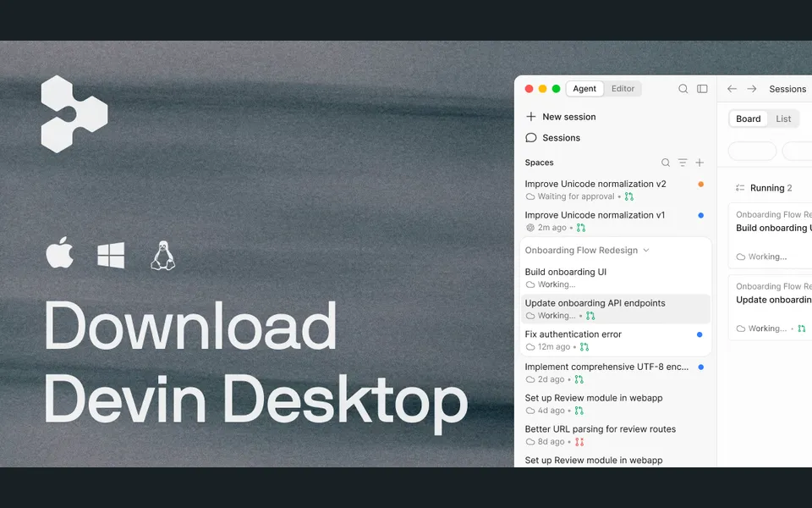Open pull request icon for Unicode normalization v1

581,228
